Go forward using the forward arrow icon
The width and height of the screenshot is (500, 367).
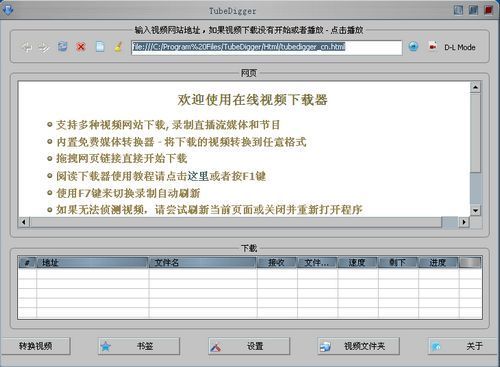pyautogui.click(x=43, y=47)
